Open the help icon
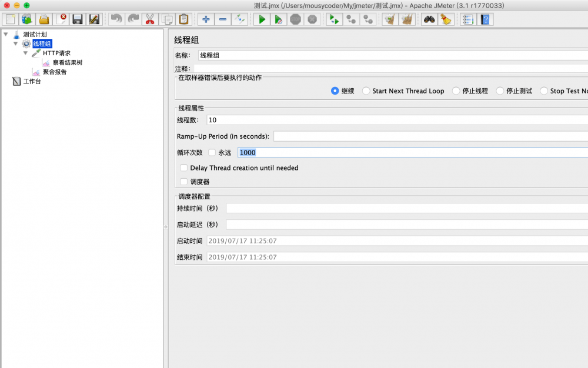Image resolution: width=588 pixels, height=368 pixels. tap(485, 19)
